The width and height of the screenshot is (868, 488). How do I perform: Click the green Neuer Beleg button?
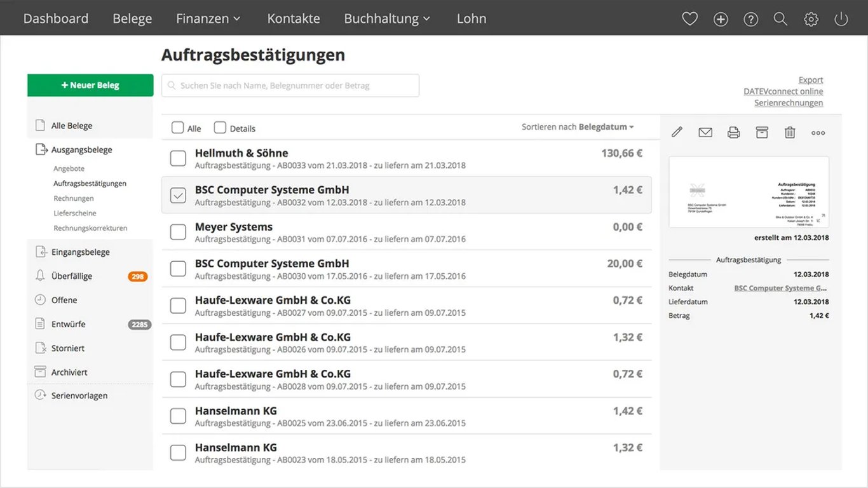tap(90, 85)
